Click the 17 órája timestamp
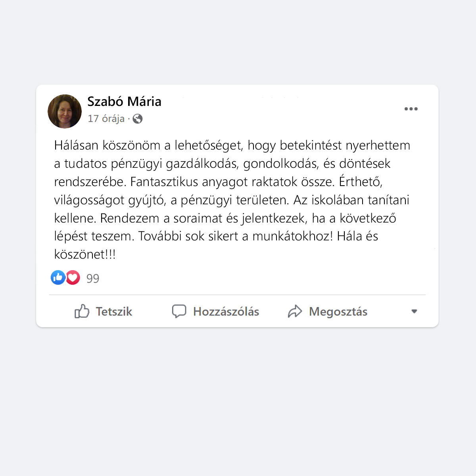The height and width of the screenshot is (476, 476). pos(106,119)
